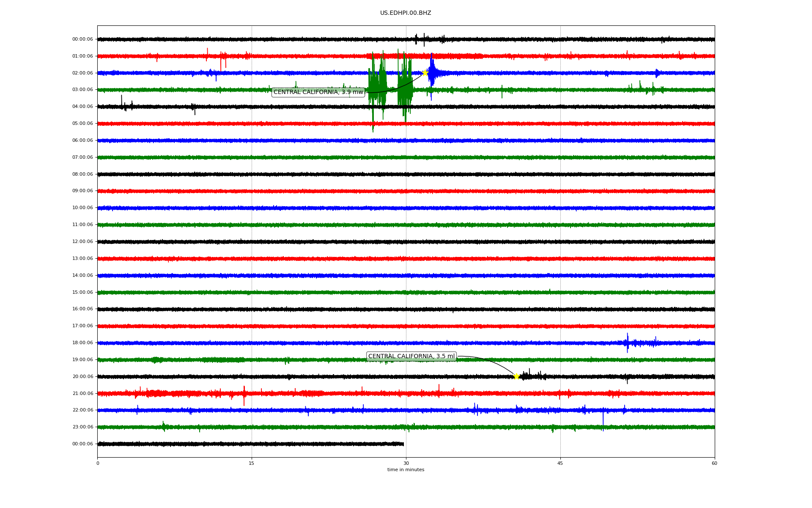
Task: Click the 12:00:06 time label
Action: tap(82, 242)
